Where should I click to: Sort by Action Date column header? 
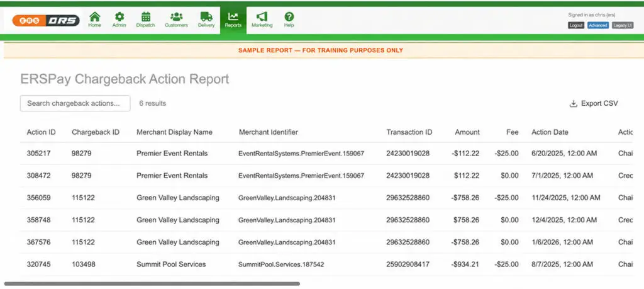click(550, 132)
